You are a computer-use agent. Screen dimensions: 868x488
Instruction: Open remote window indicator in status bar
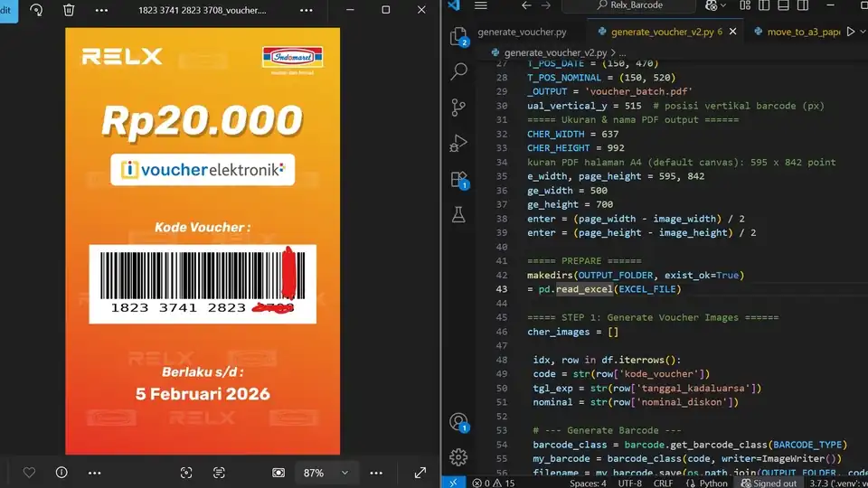coord(453,483)
